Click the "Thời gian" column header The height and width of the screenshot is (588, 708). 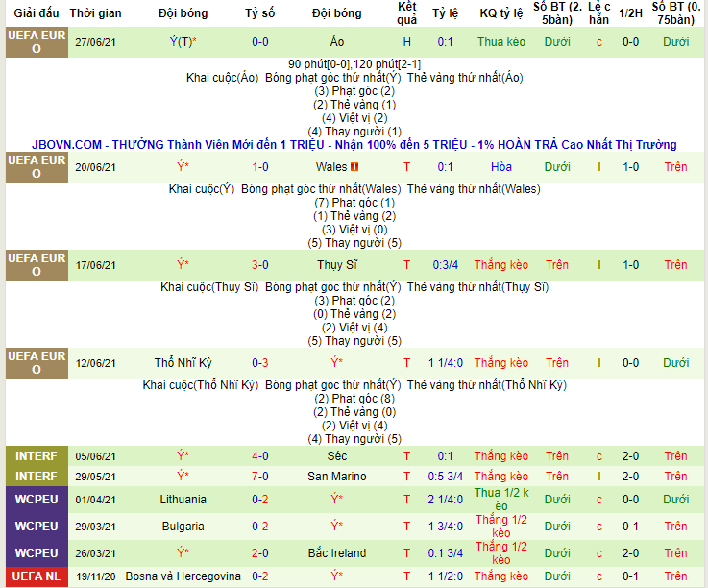(96, 14)
